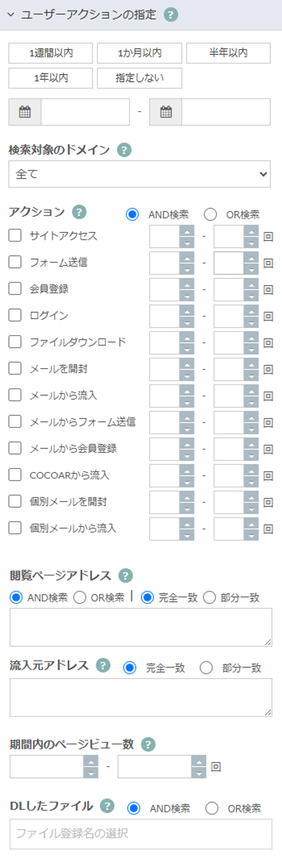This screenshot has height=868, width=282.
Task: Click the 1週間以内 button
Action: (x=51, y=53)
